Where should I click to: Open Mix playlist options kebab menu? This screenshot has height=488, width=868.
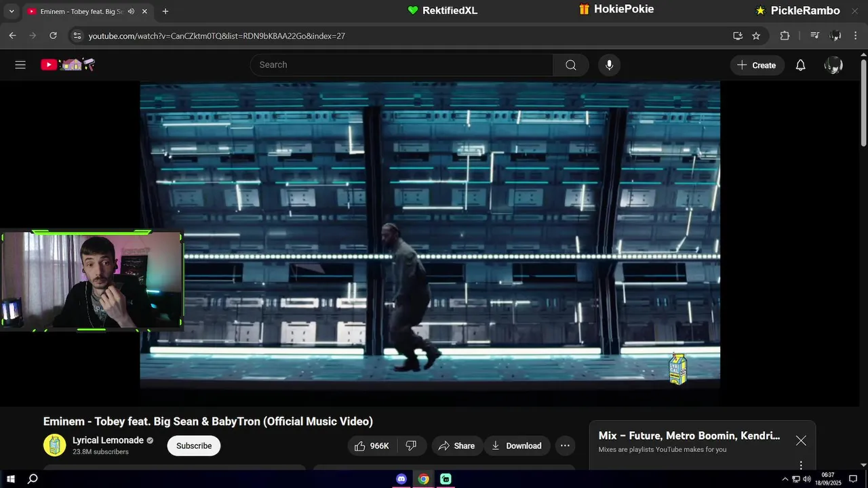[801, 465]
